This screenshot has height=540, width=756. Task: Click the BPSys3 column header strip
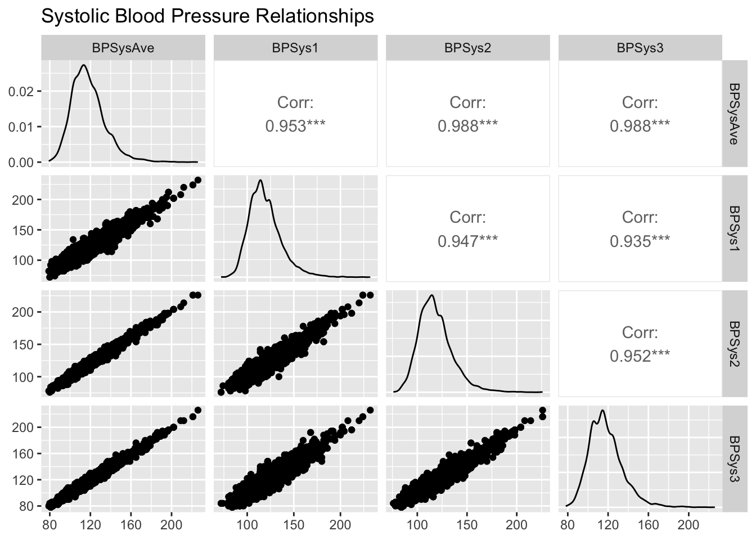[640, 48]
